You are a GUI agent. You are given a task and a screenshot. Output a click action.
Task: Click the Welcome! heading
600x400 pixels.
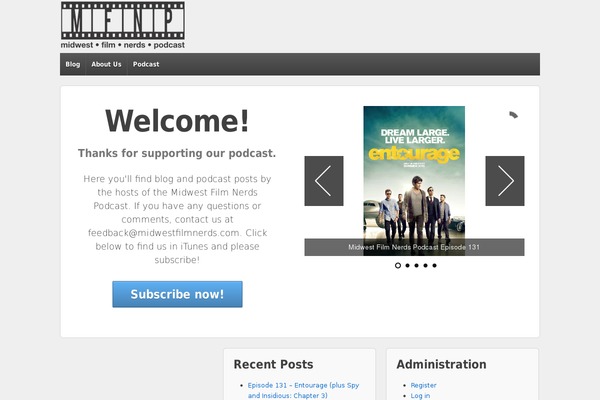[x=177, y=121]
